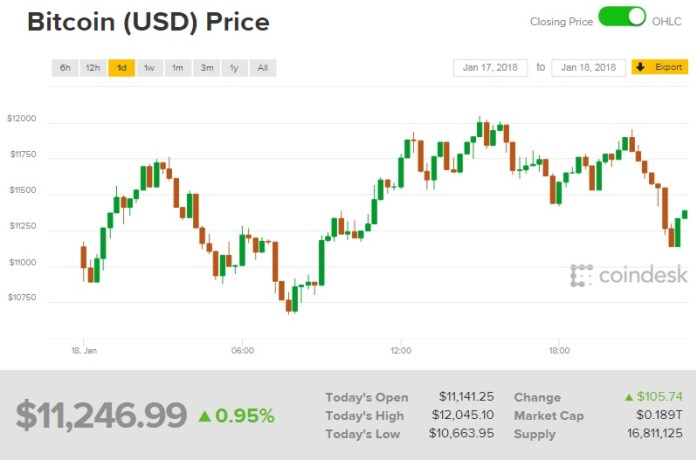Click the green up-arrow beside 0.95%
Screen dimensions: 696x460
coord(204,415)
